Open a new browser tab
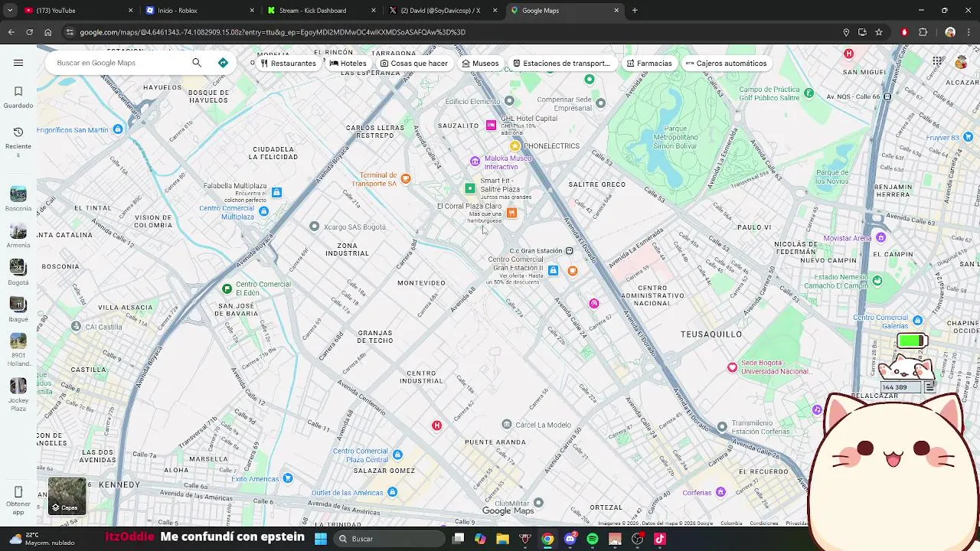The height and width of the screenshot is (551, 980). 635,11
